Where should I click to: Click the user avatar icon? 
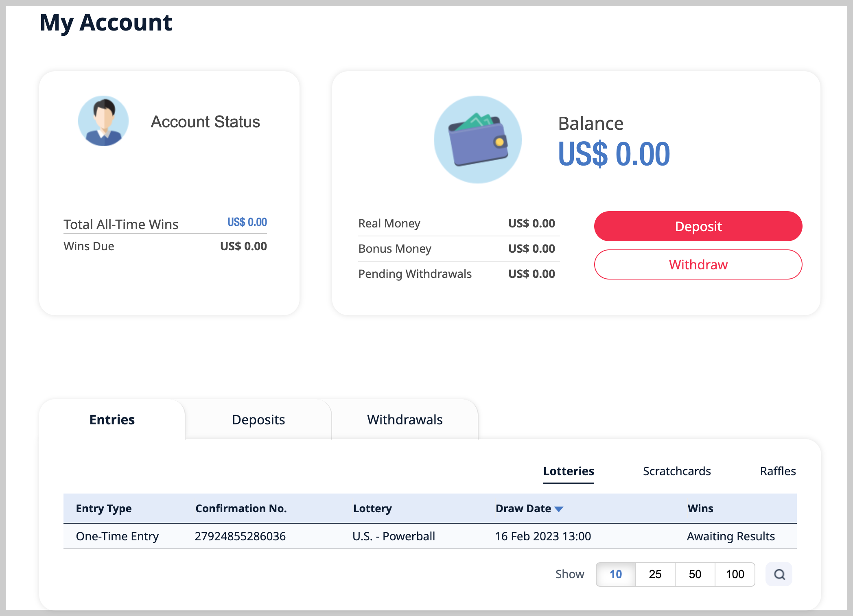coord(103,121)
